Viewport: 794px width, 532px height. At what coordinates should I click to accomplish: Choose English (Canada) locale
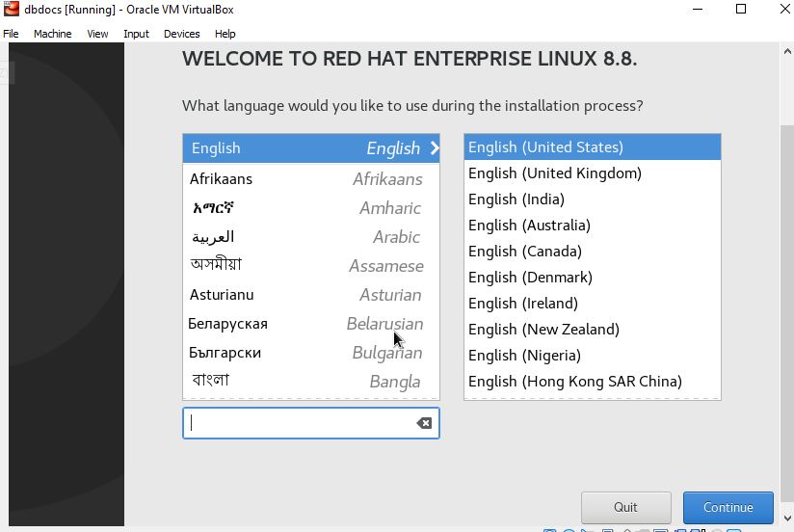tap(593, 252)
